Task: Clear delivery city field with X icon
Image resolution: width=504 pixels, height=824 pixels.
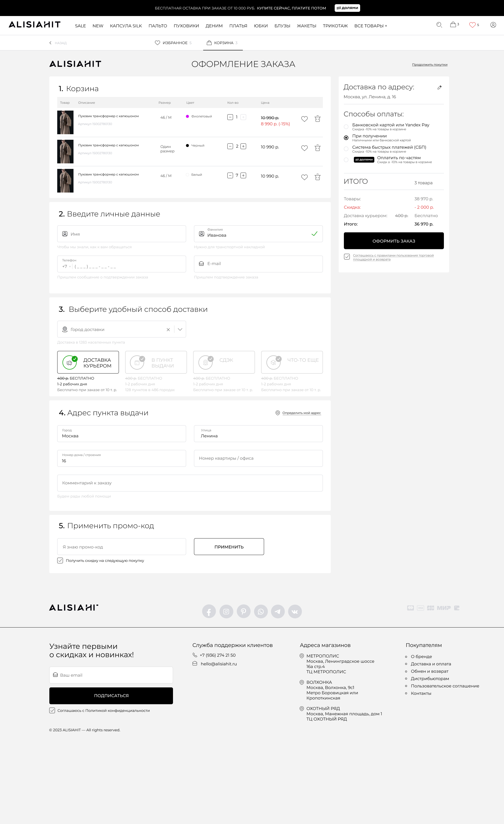Action: click(x=168, y=329)
